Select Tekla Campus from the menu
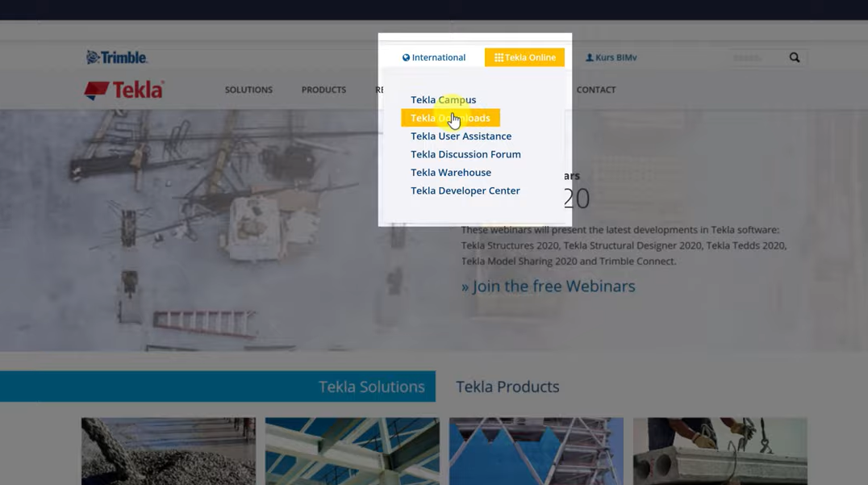868x485 pixels. coord(443,100)
